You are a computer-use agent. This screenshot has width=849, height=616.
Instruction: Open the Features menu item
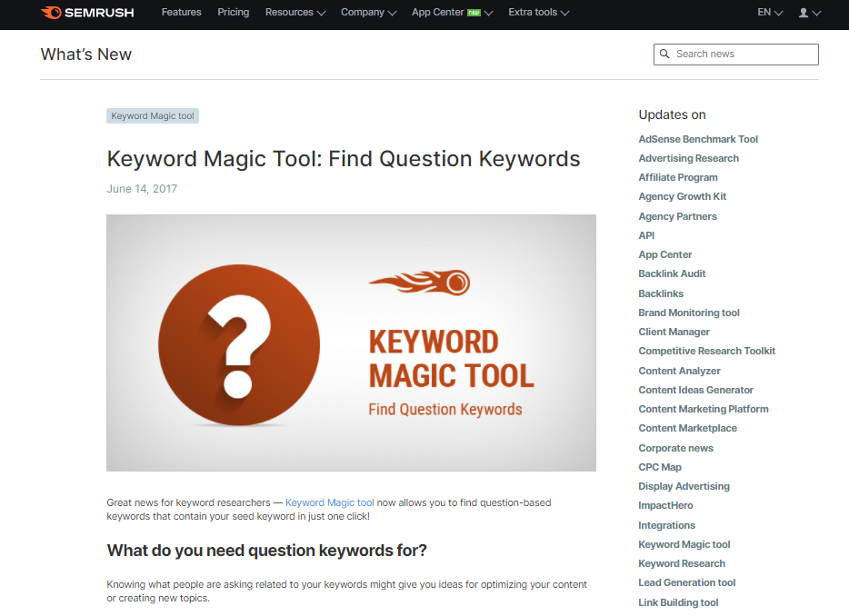click(x=182, y=12)
